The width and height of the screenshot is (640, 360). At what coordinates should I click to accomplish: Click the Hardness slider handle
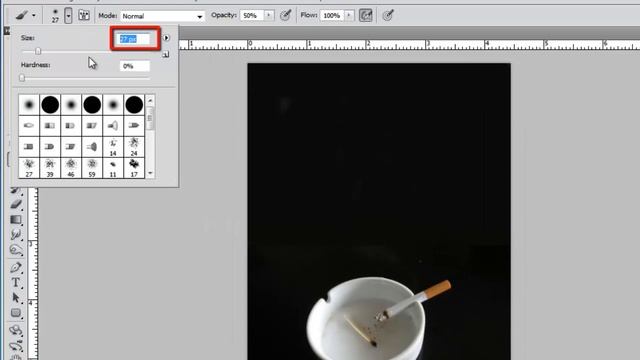[22, 78]
